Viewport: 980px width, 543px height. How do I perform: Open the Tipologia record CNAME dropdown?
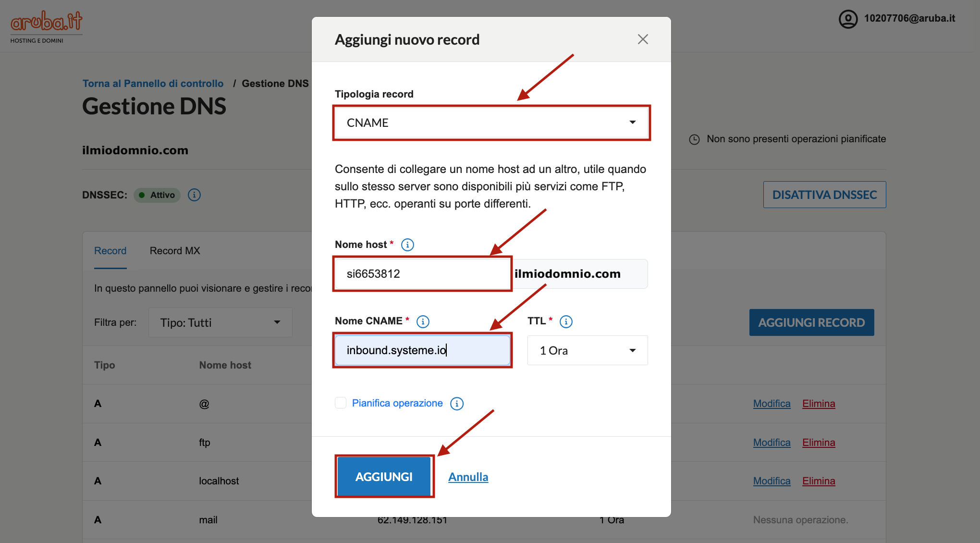coord(491,123)
